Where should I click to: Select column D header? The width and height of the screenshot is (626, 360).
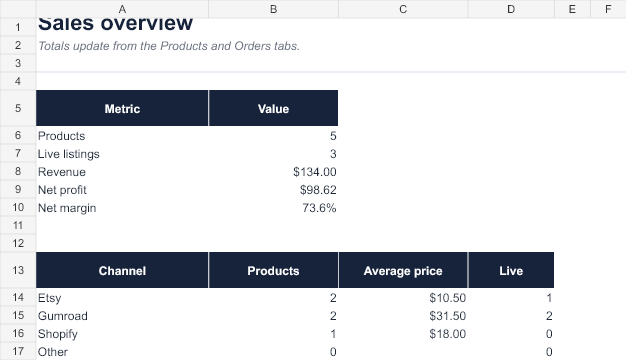pos(511,9)
